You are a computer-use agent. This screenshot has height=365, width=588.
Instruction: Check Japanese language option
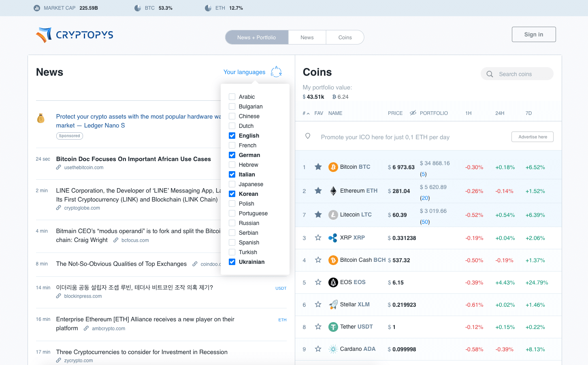pyautogui.click(x=232, y=184)
